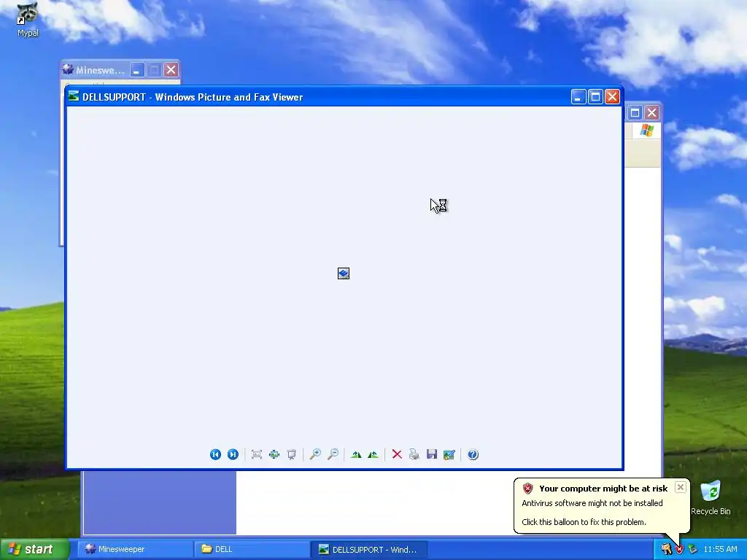Show the image at Actual Size
This screenshot has width=747, height=560.
tap(274, 454)
